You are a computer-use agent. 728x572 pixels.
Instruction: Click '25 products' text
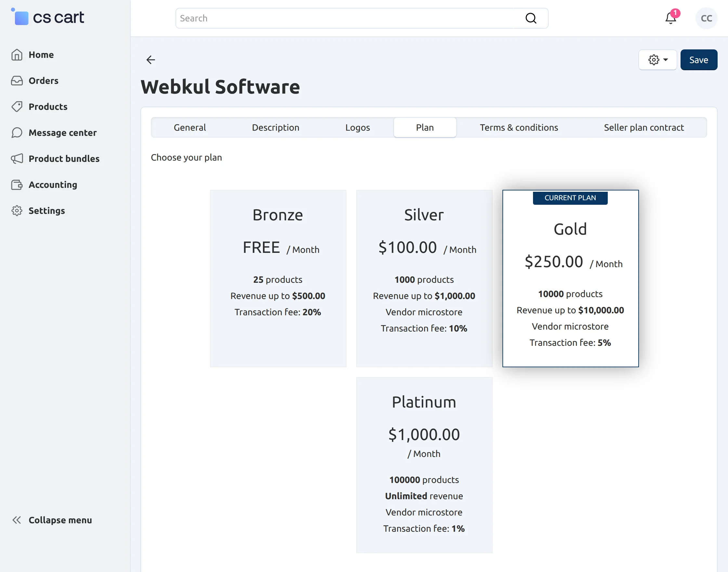278,279
